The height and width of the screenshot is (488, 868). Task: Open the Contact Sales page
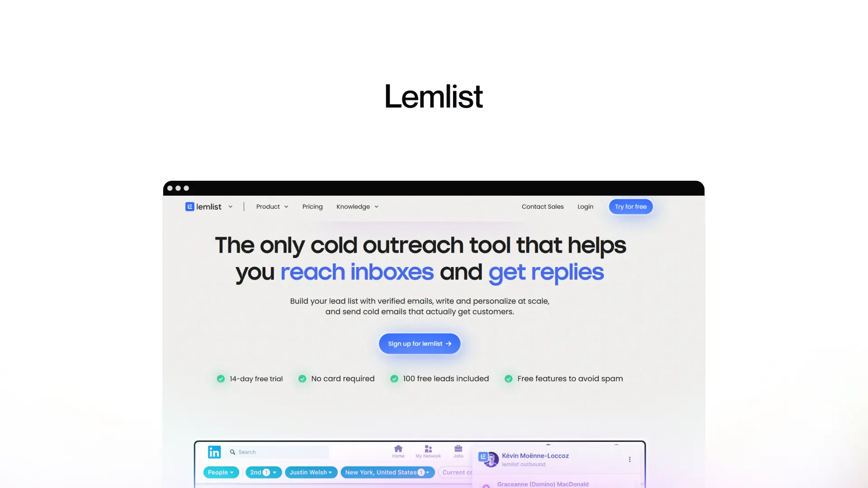point(542,206)
